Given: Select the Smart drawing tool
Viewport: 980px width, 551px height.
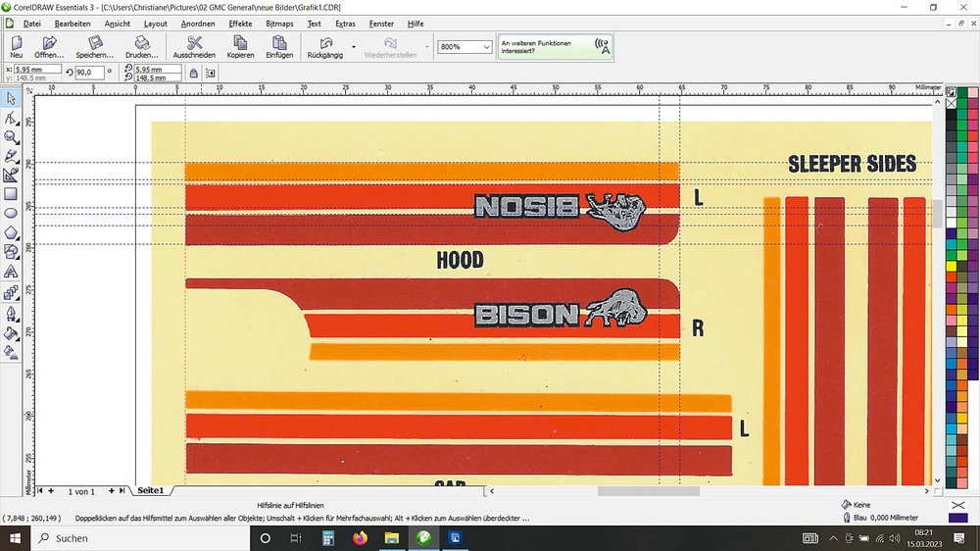Looking at the screenshot, I should (11, 175).
